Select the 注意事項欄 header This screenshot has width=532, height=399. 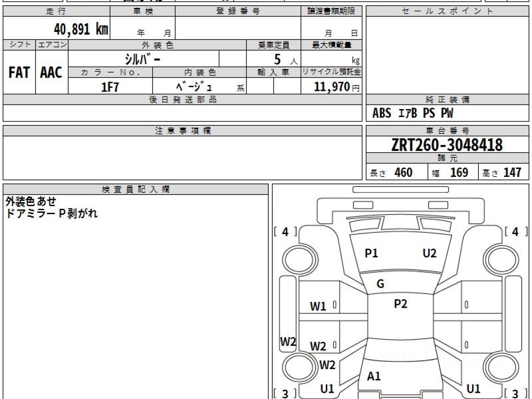click(x=183, y=131)
